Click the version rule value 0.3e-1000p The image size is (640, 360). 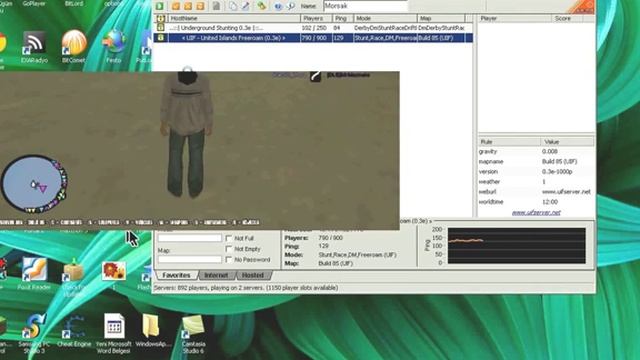[x=557, y=172]
